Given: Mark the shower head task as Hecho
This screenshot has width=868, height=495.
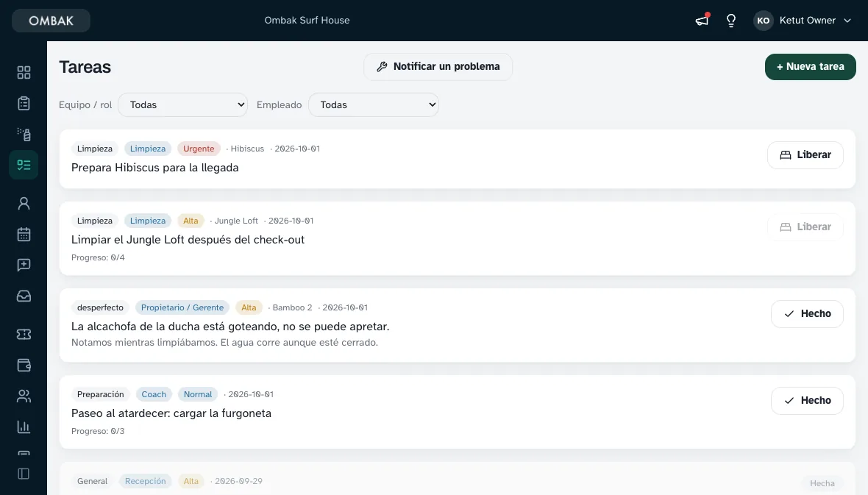Looking at the screenshot, I should (807, 314).
